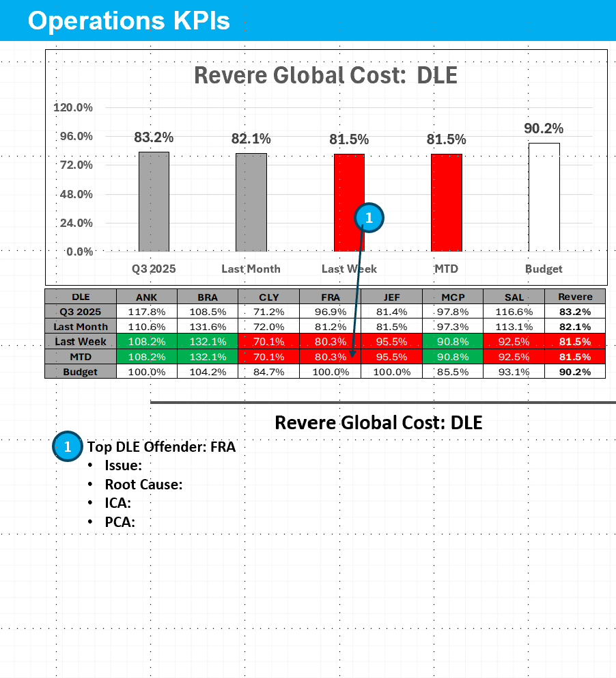Select the Operations KPIs slide title
Viewport: 616px width, 678px height.
pyautogui.click(x=128, y=21)
